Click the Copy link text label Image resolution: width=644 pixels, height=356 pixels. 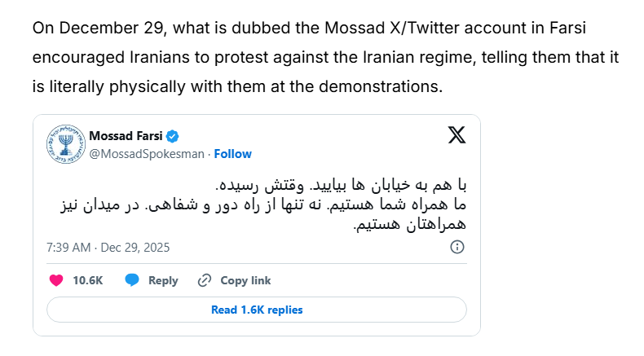(x=245, y=280)
